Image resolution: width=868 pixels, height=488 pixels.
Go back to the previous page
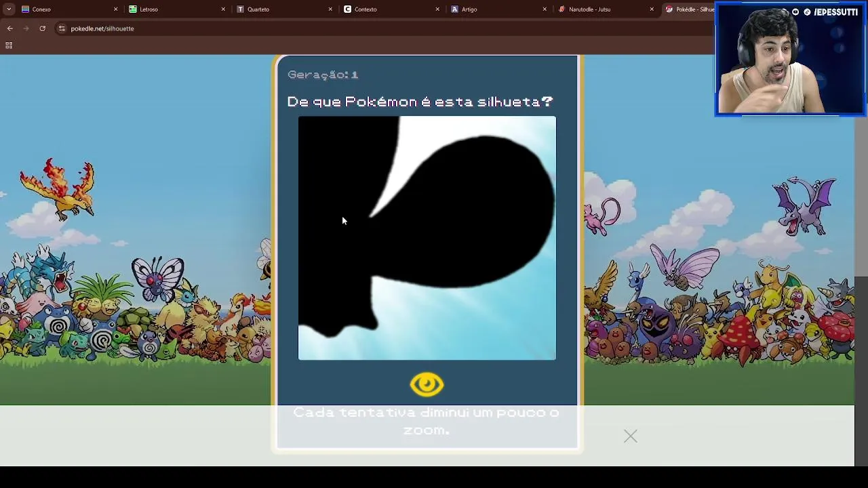(9, 28)
